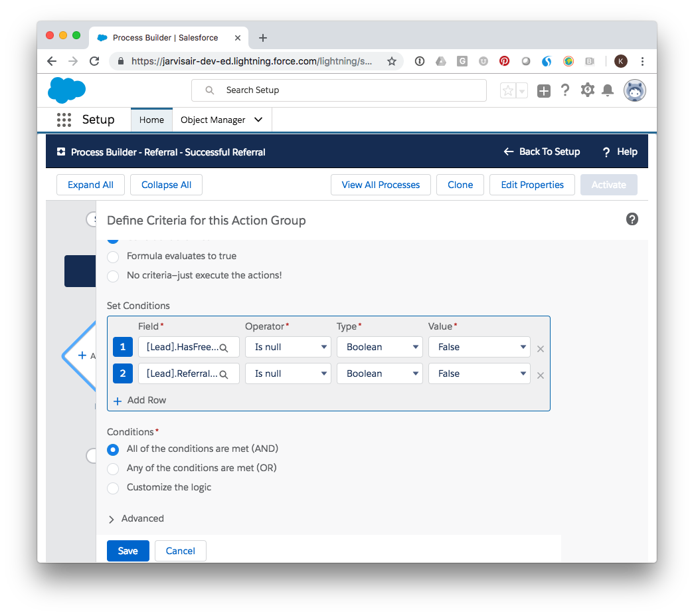Open the Operator dropdown in row 2
The width and height of the screenshot is (694, 616).
(x=288, y=373)
